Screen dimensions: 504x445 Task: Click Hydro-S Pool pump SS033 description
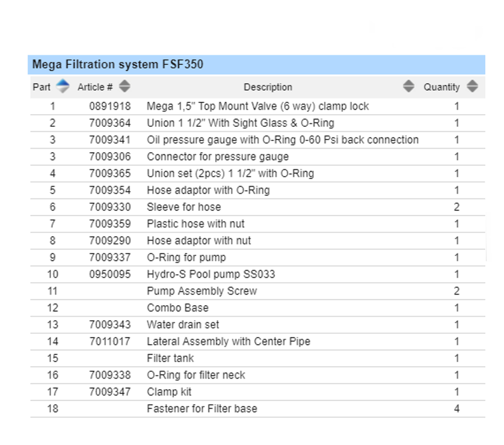point(211,274)
